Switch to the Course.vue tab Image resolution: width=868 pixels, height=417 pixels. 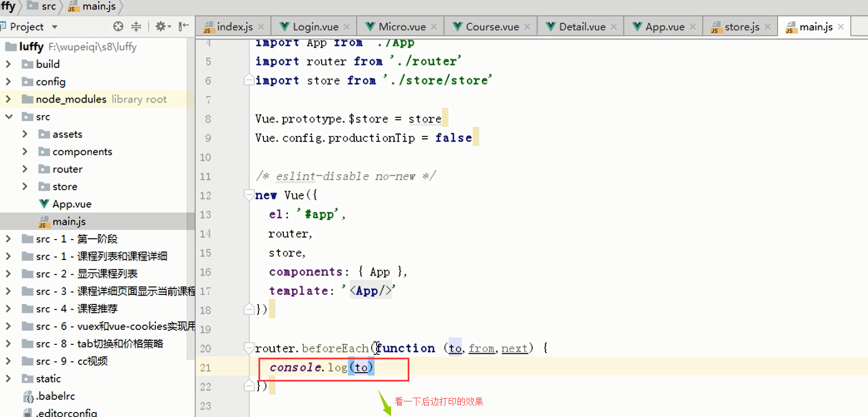491,27
